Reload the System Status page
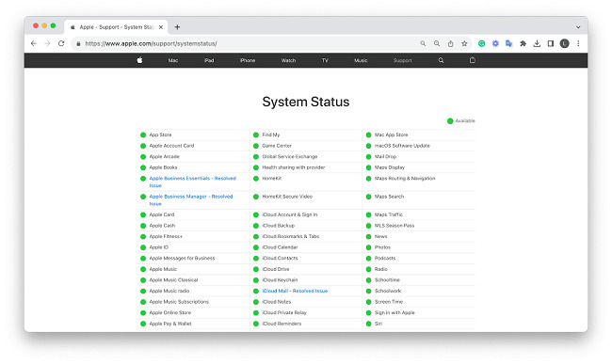The width and height of the screenshot is (612, 364). (61, 43)
